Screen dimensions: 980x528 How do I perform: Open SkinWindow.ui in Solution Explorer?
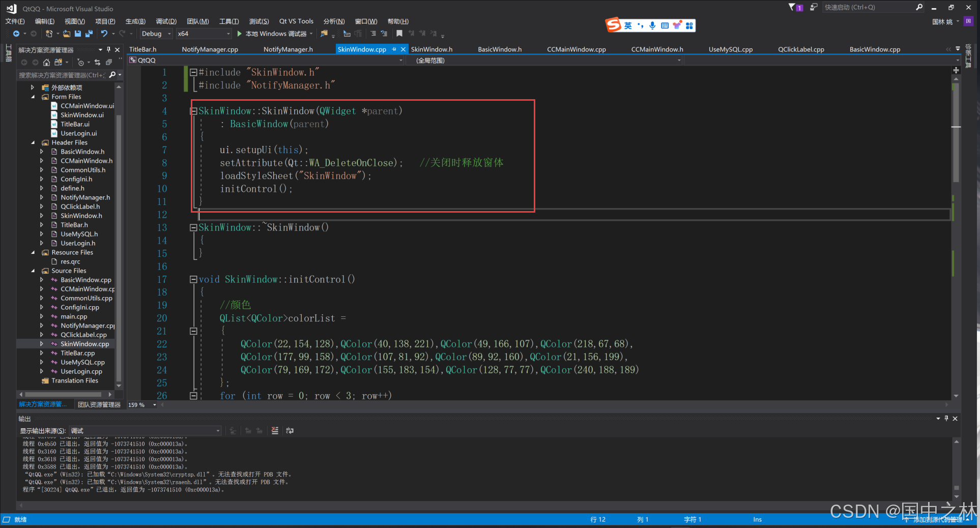(x=82, y=115)
